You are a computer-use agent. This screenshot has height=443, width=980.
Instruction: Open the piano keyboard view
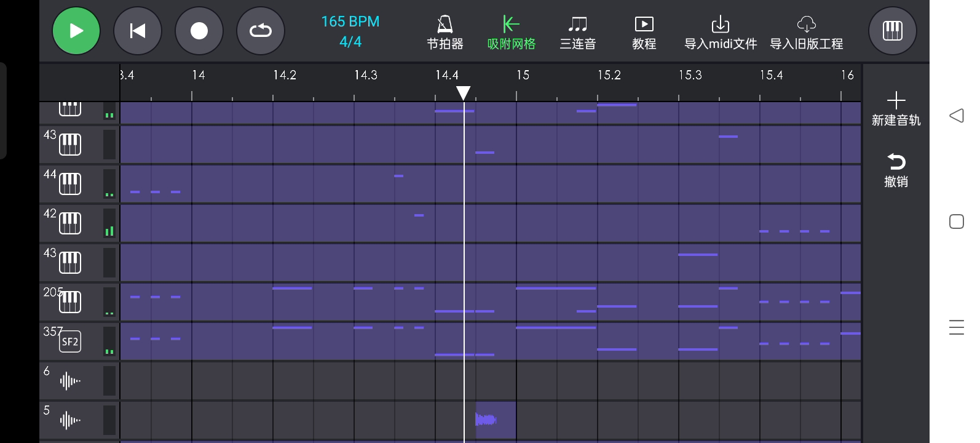coord(893,31)
